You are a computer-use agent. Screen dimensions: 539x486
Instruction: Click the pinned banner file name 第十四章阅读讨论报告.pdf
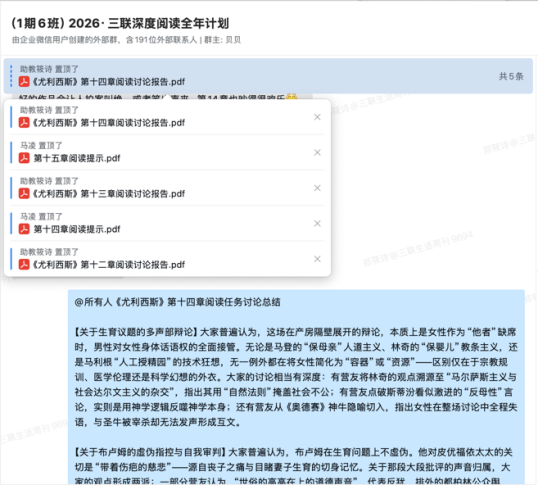[109, 82]
